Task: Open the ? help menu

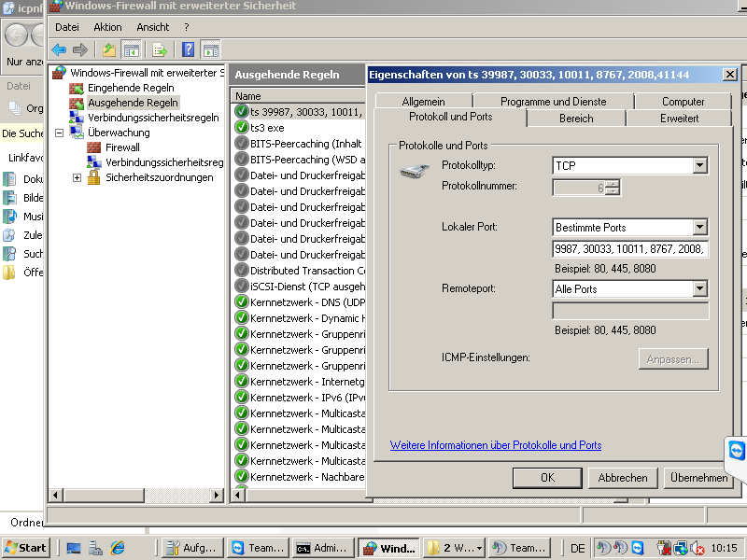Action: tap(186, 27)
